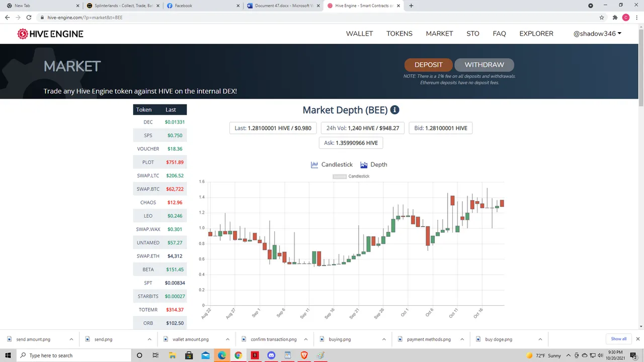This screenshot has height=362, width=644.
Task: Open a new browser tab with plus
Action: tap(411, 6)
